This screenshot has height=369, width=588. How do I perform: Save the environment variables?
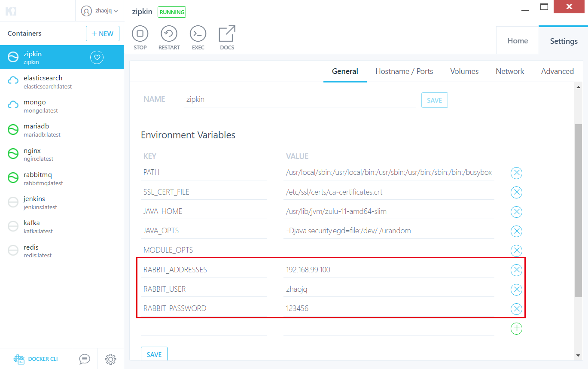(154, 354)
